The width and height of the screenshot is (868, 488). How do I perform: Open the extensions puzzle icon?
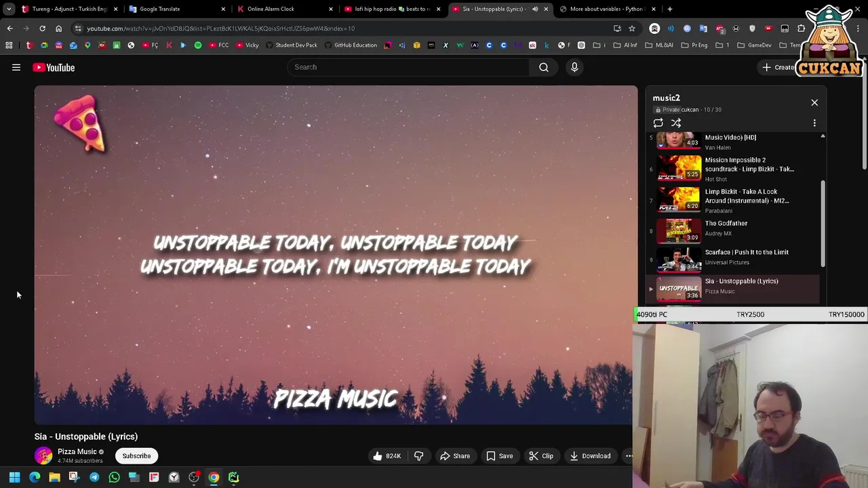point(802,28)
